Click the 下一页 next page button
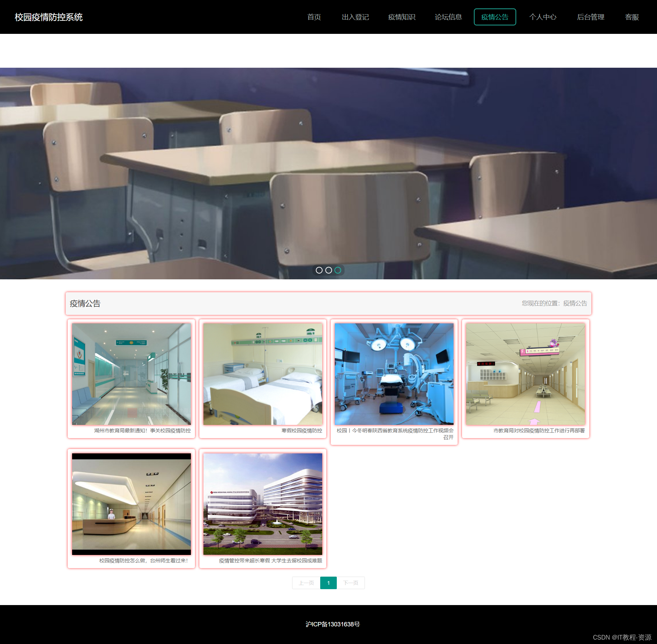 pos(351,583)
